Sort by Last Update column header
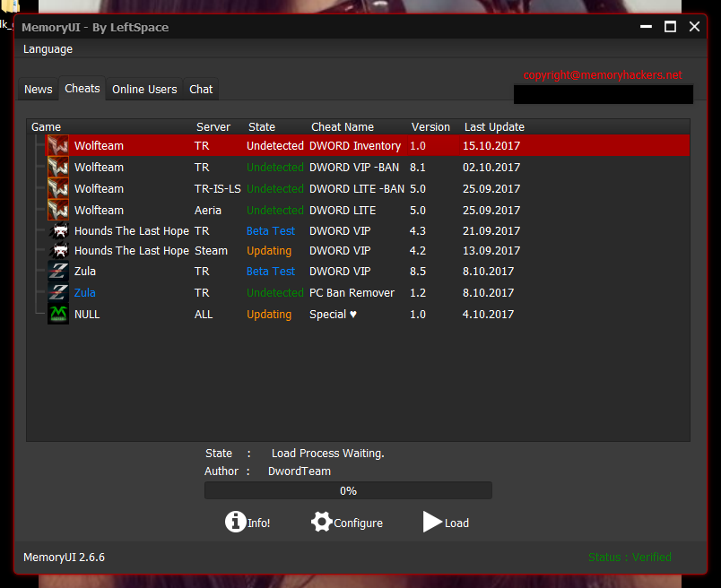The width and height of the screenshot is (721, 588). 494,127
